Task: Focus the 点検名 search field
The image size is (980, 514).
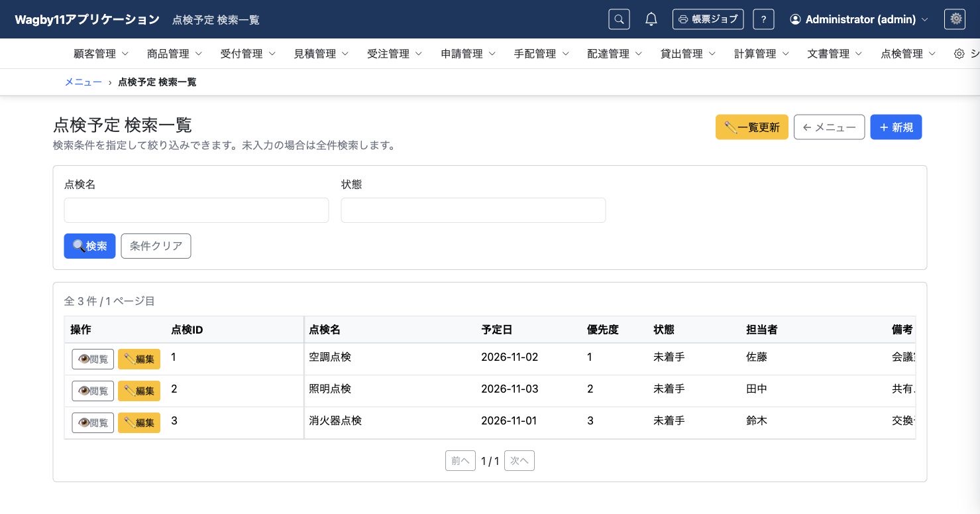Action: point(196,210)
